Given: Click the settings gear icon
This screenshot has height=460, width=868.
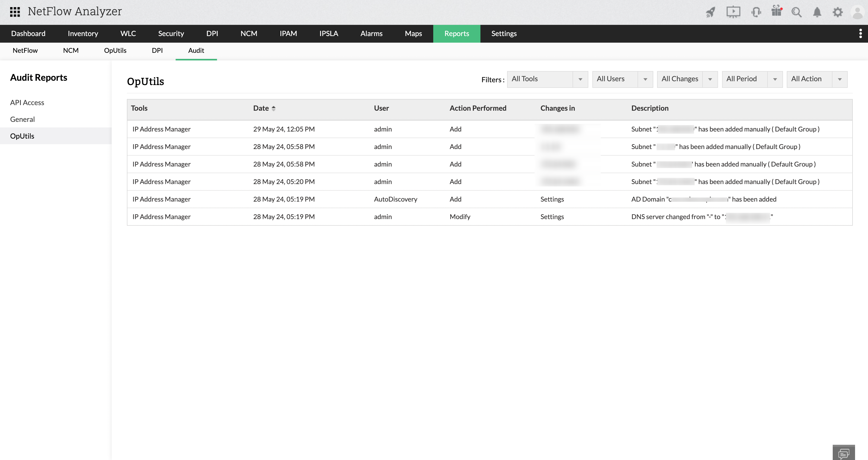Looking at the screenshot, I should [838, 12].
